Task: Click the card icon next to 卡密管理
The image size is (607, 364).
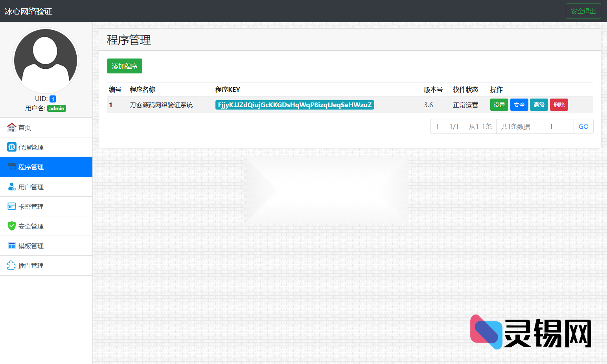Action: click(12, 206)
